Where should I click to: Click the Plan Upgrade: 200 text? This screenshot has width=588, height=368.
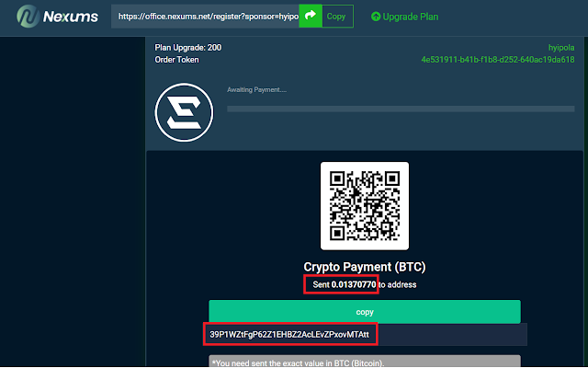(x=187, y=48)
